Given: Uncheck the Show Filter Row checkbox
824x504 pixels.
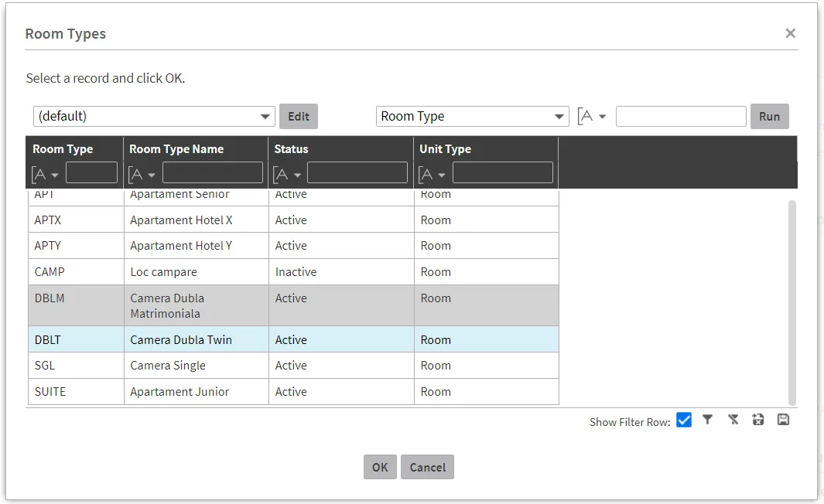Looking at the screenshot, I should point(684,420).
